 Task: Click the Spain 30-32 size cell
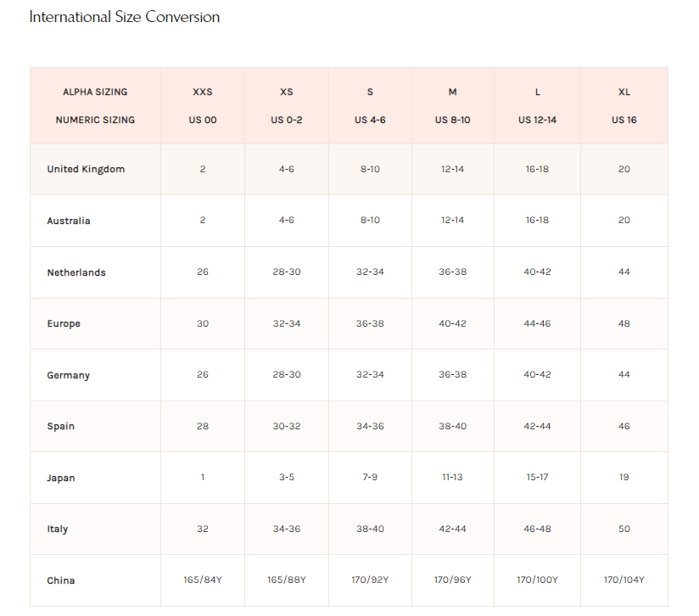click(286, 426)
